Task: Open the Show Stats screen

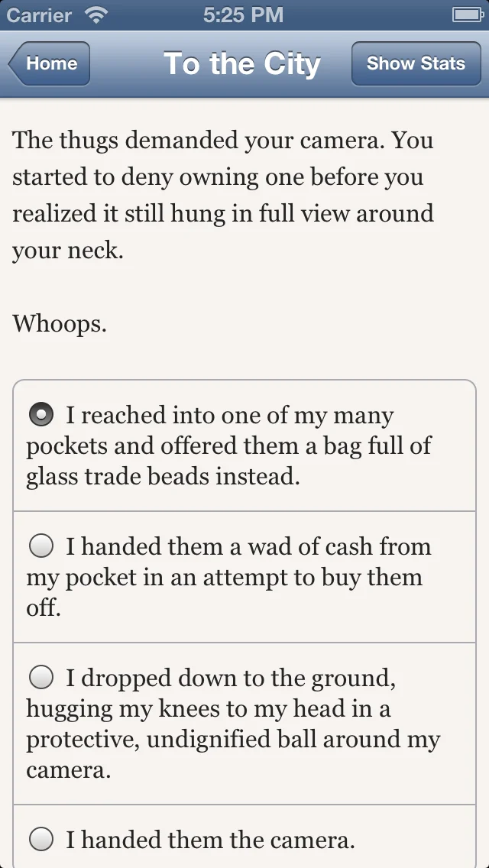Action: pyautogui.click(x=416, y=63)
